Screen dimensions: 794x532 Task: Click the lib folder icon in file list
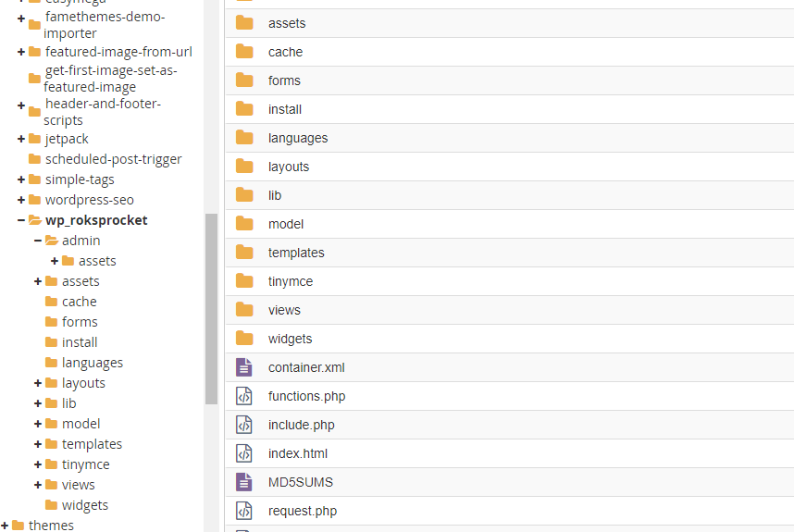244,195
